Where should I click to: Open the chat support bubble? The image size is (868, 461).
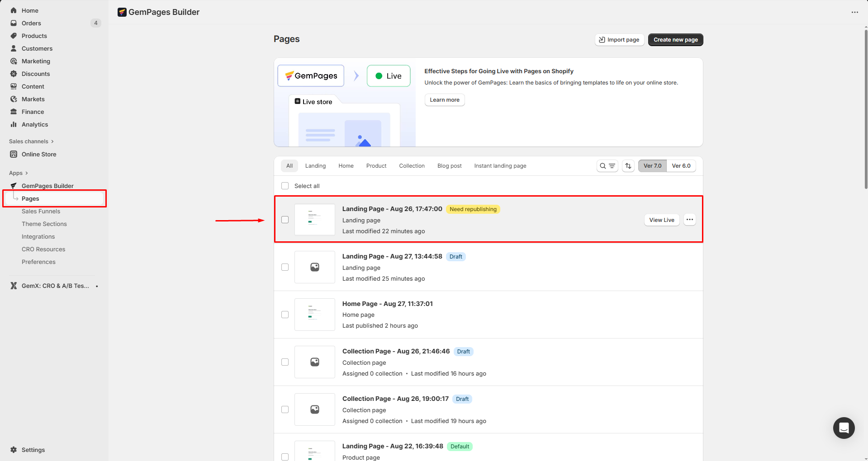844,428
